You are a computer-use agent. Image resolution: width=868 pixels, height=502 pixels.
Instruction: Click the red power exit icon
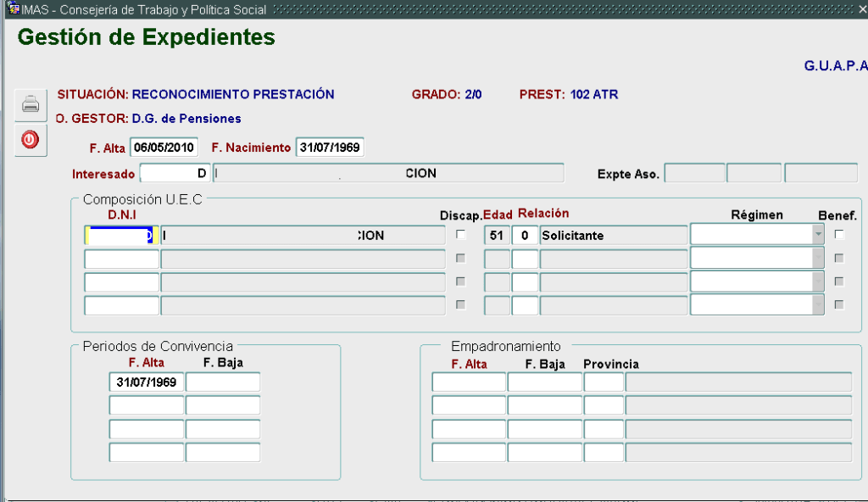click(31, 139)
